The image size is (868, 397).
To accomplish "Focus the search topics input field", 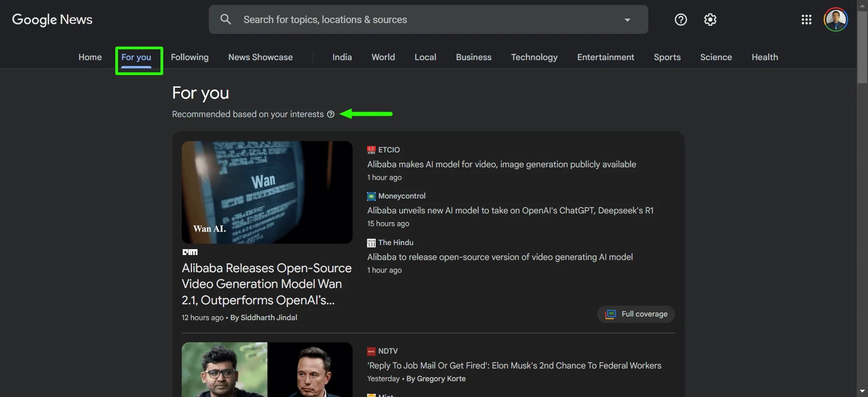I will coord(428,19).
